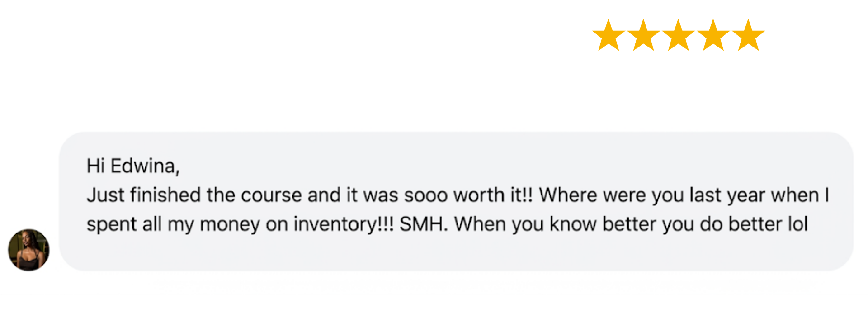Click the word "worth" in the message
The width and height of the screenshot is (868, 323).
coord(479,195)
